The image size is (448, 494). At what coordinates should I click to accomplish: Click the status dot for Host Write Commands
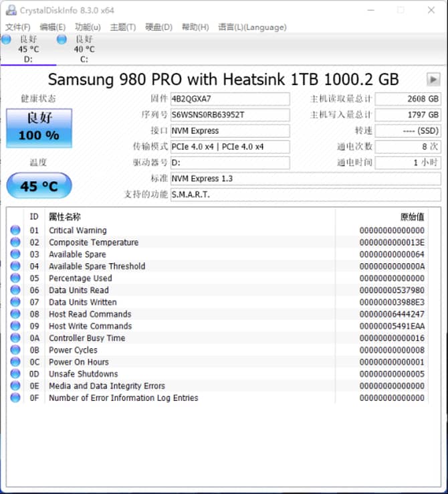15,326
